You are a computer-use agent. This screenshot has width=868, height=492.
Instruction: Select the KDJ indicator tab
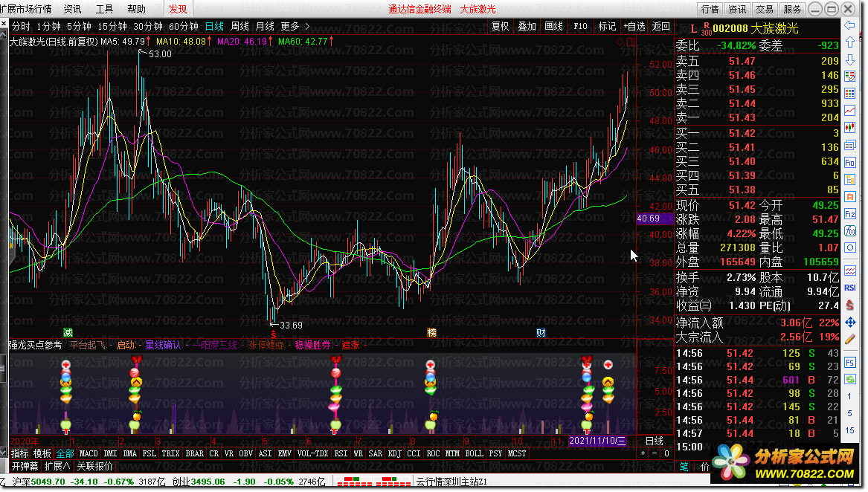[x=395, y=454]
